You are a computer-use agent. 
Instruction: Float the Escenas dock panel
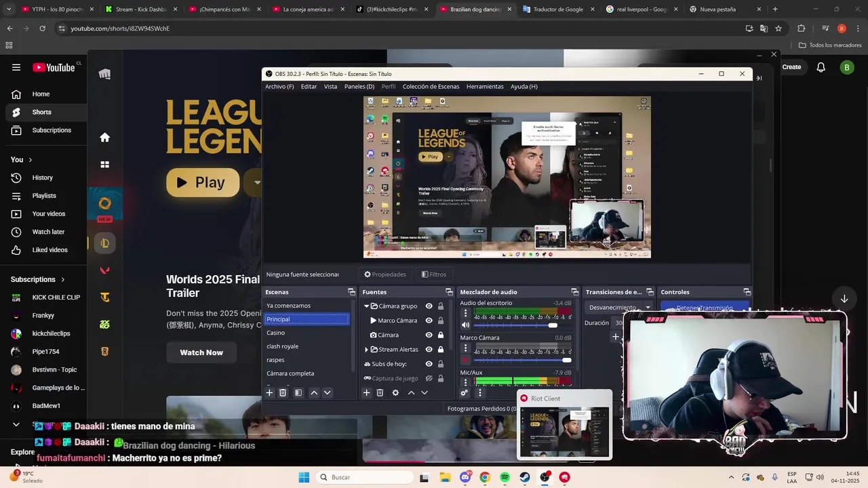click(x=351, y=292)
